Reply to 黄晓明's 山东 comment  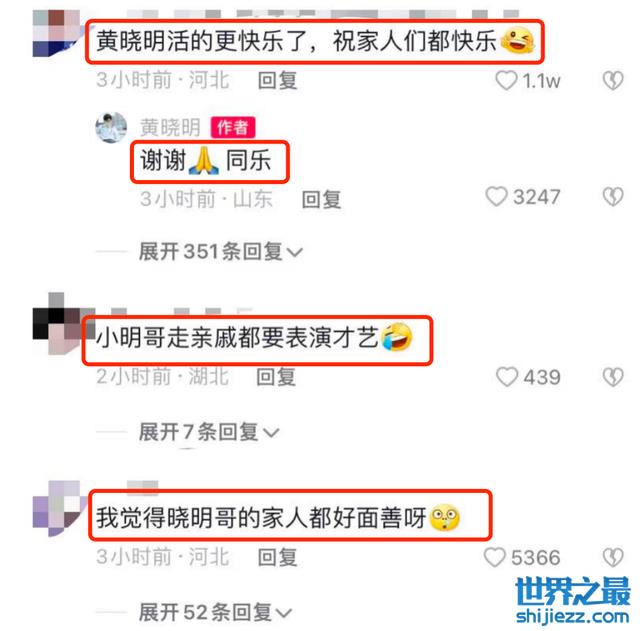321,200
